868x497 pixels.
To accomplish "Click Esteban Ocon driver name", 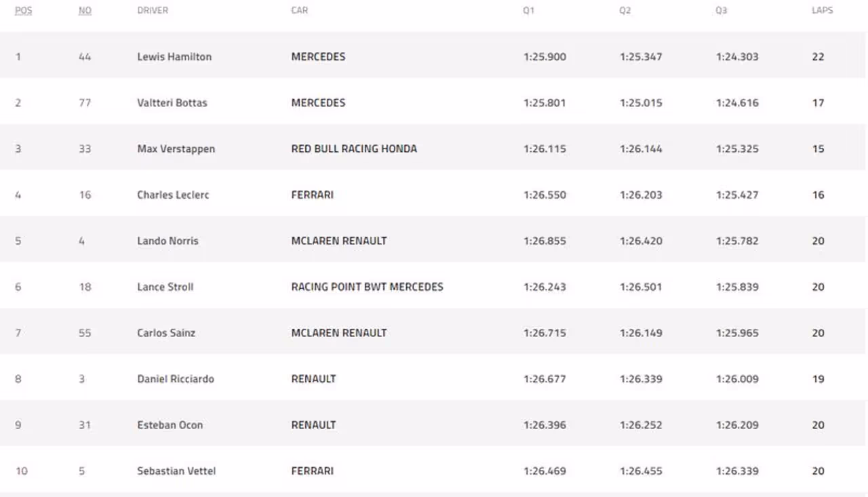I will coord(170,426).
